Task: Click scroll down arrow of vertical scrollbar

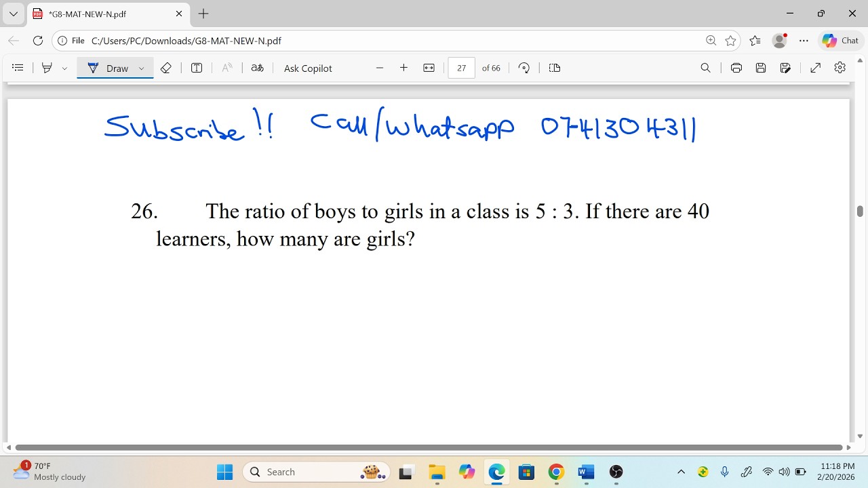Action: pos(860,436)
